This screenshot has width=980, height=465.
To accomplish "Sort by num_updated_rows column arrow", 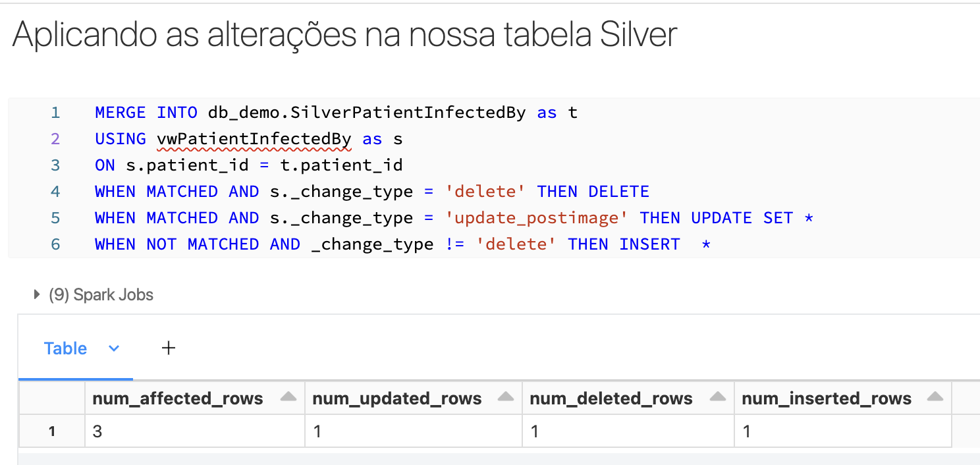I will click(506, 397).
